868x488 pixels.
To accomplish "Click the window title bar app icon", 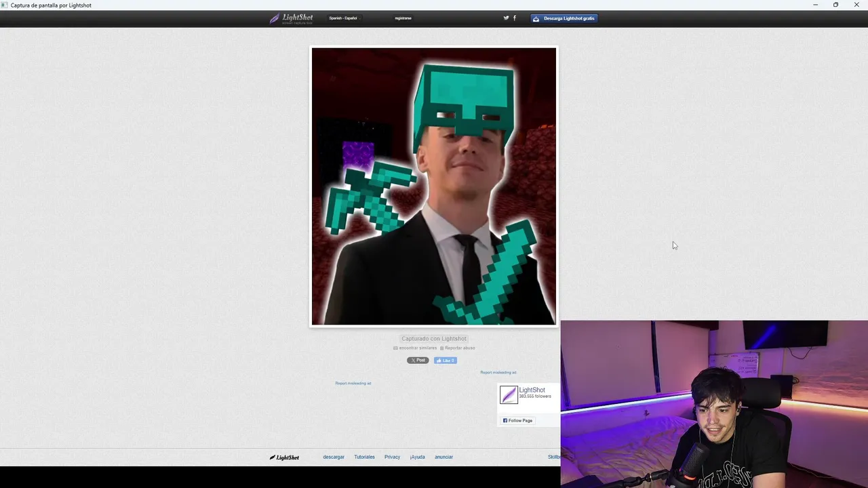I will coord(5,5).
